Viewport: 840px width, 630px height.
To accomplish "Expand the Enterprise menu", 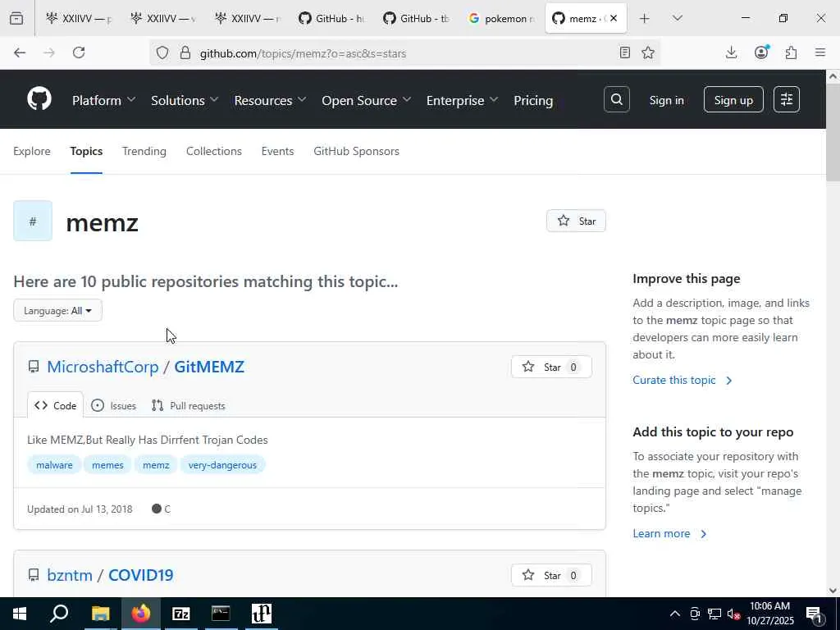I will (x=463, y=100).
